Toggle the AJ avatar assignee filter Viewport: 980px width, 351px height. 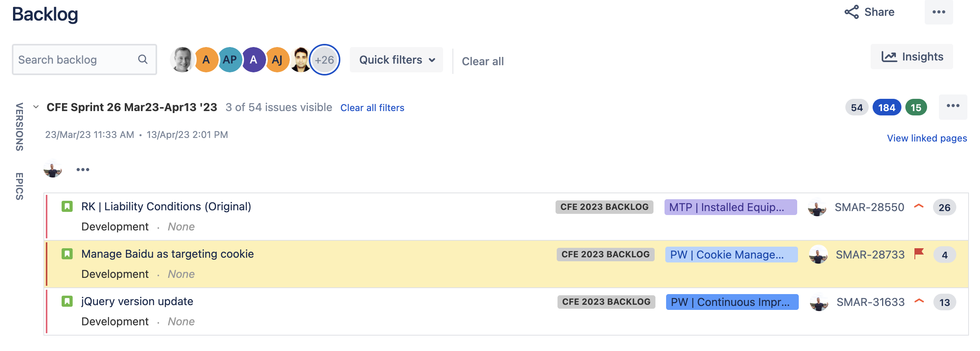(277, 60)
